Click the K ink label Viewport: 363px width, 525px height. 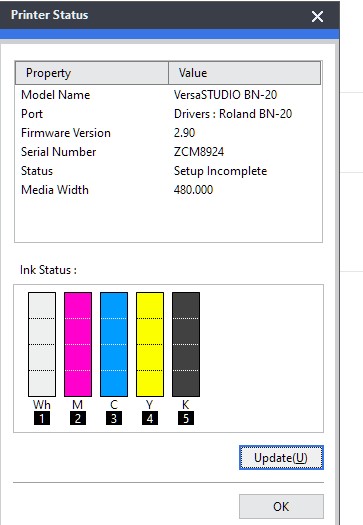tap(186, 405)
